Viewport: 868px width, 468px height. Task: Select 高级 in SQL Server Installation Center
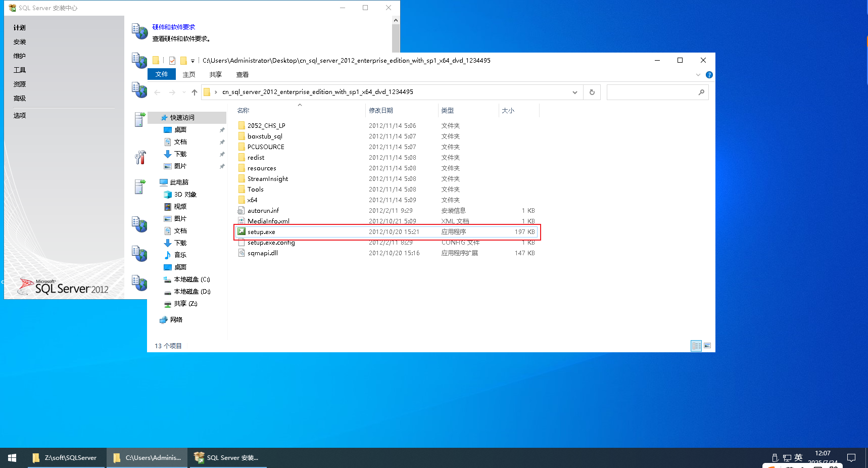20,99
